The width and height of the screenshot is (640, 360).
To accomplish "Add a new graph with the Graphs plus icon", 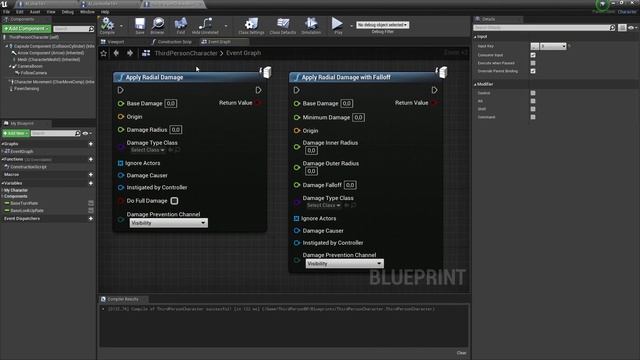I will (x=91, y=144).
